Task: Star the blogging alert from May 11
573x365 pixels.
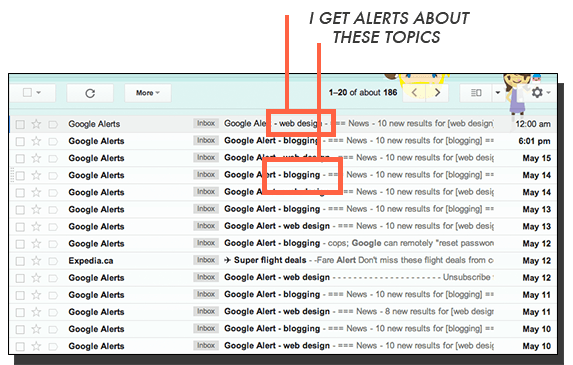Action: click(36, 295)
